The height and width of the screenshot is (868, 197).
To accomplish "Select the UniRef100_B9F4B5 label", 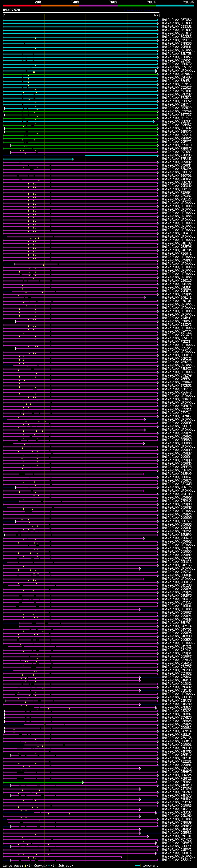I will (x=177, y=77).
